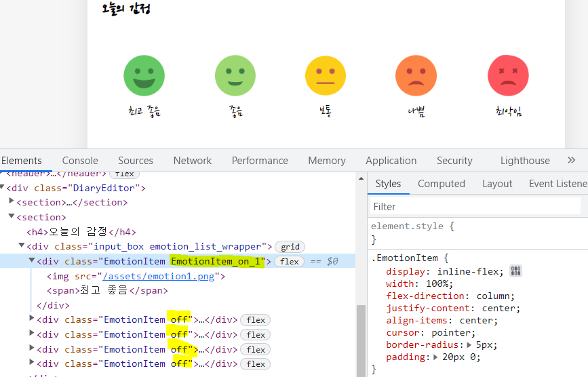The image size is (588, 377).
Task: Open the Sources panel tab
Action: click(136, 161)
